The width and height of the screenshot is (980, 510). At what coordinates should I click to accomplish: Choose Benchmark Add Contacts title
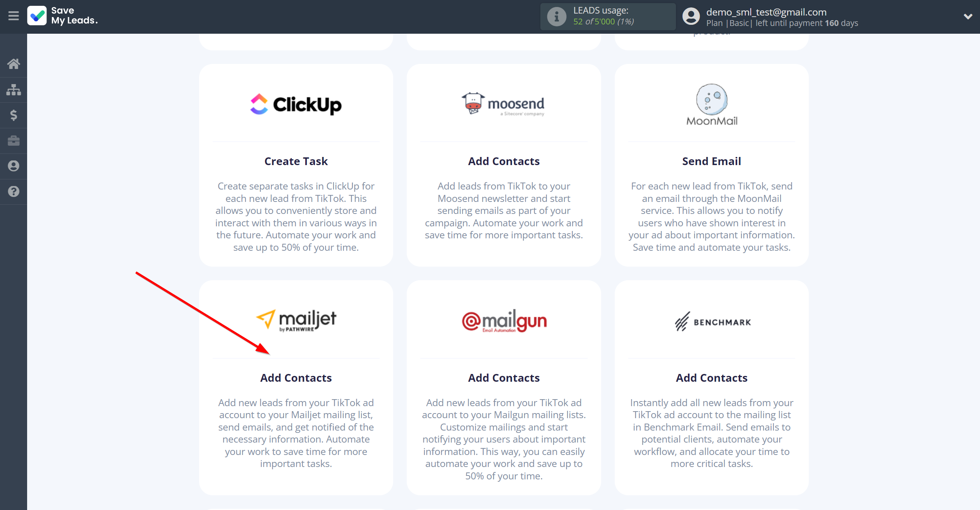(x=712, y=378)
